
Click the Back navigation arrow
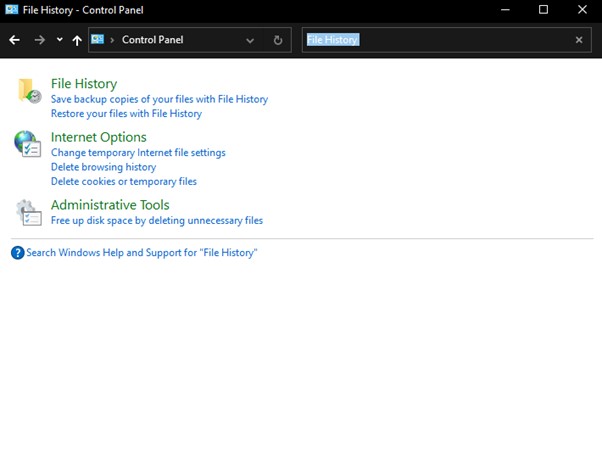(14, 40)
